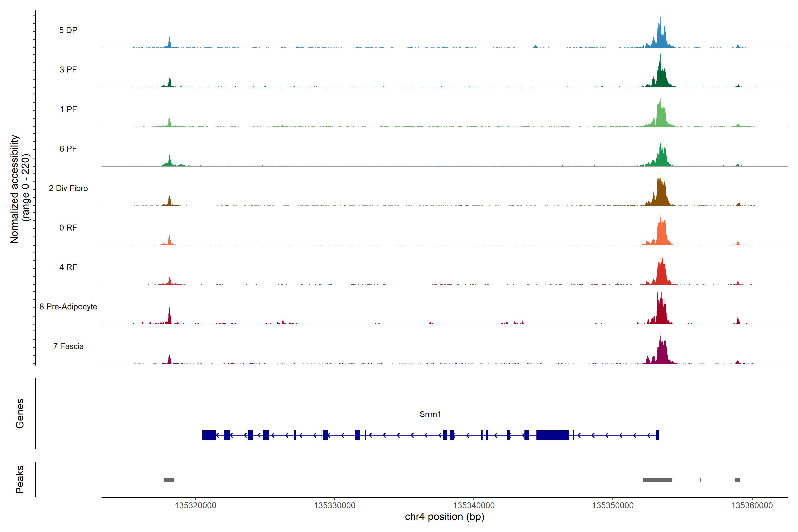Click the leftmost exon block of Srrm1
The height and width of the screenshot is (532, 798).
click(209, 435)
